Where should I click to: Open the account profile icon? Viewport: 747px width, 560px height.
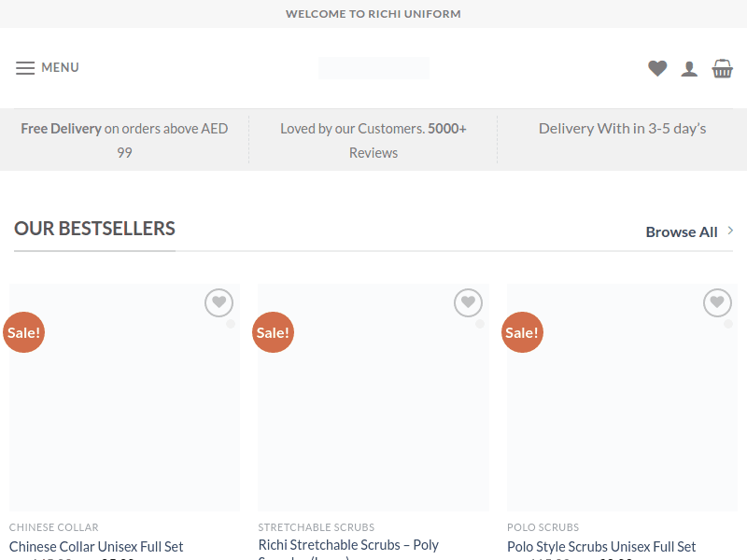pos(689,68)
